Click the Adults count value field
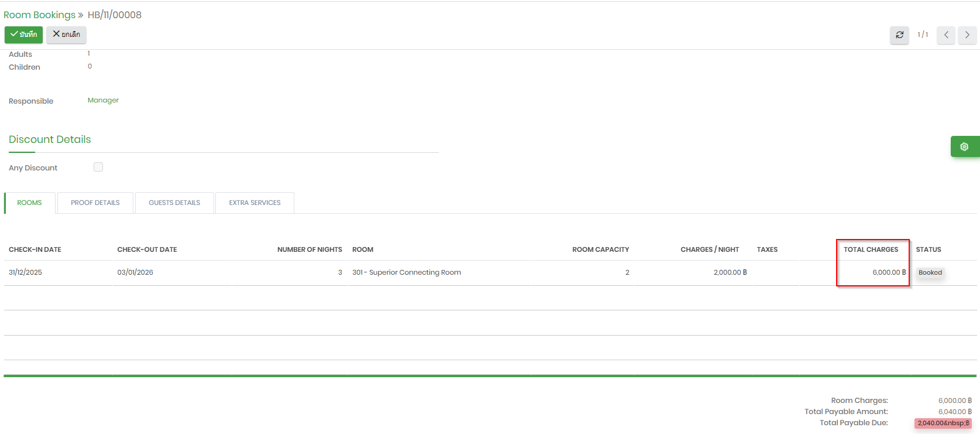 (x=89, y=53)
